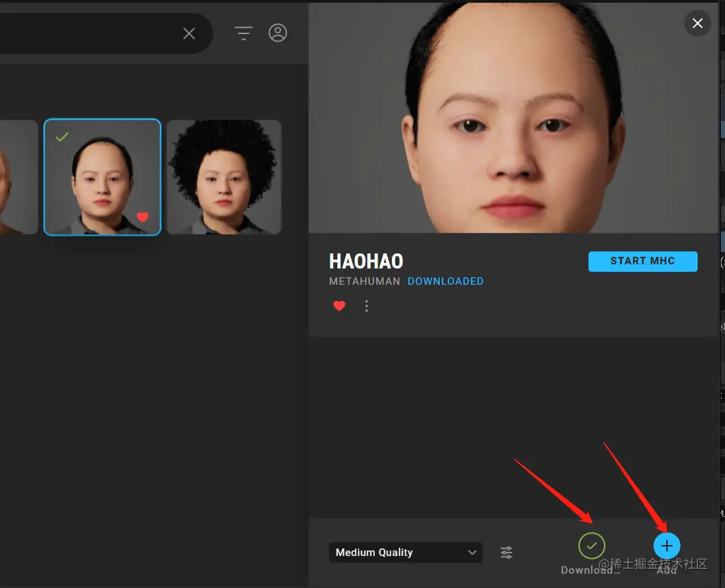
Task: Click the HAOHAO title text
Action: coord(366,262)
